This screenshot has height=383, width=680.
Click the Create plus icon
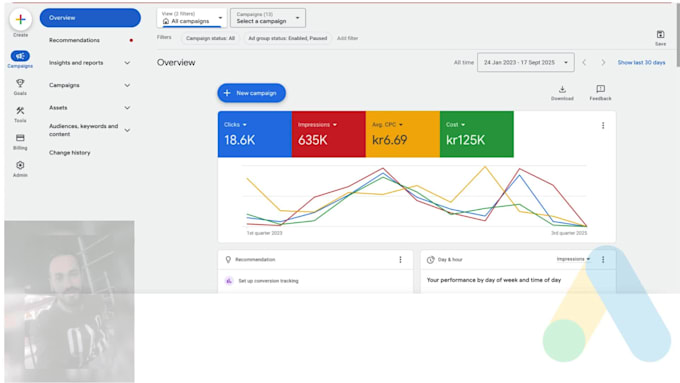coord(20,20)
